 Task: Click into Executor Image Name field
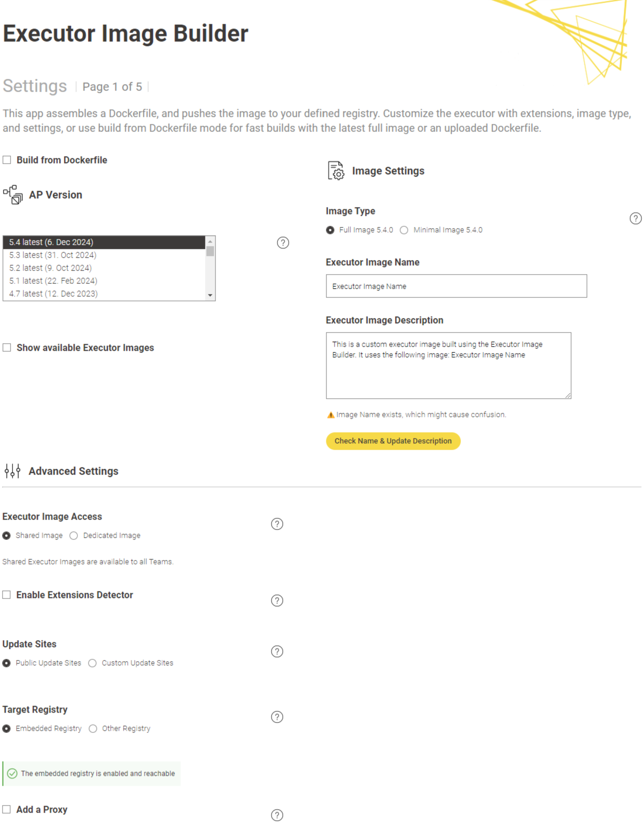click(x=456, y=286)
